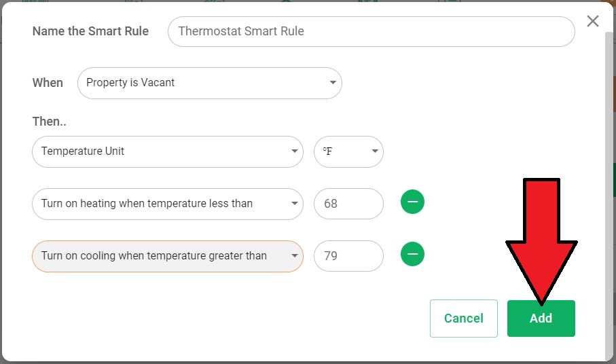
Task: Expand the Turn on heating condition dropdown
Action: coord(168,204)
